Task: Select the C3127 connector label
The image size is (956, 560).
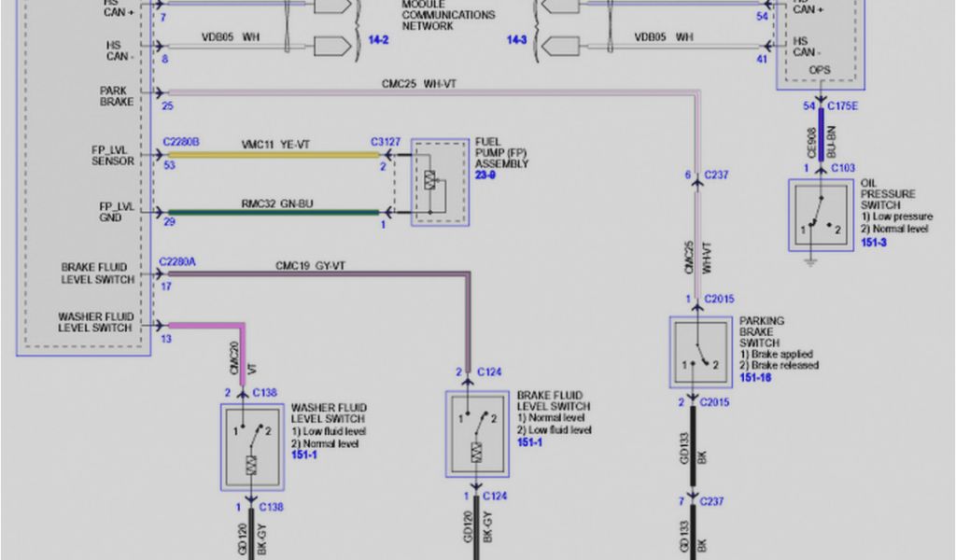Action: 385,142
